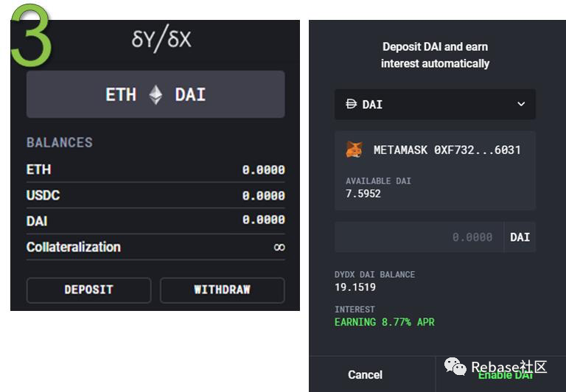Image resolution: width=566 pixels, height=392 pixels.
Task: Click the Cancel button
Action: tap(366, 375)
